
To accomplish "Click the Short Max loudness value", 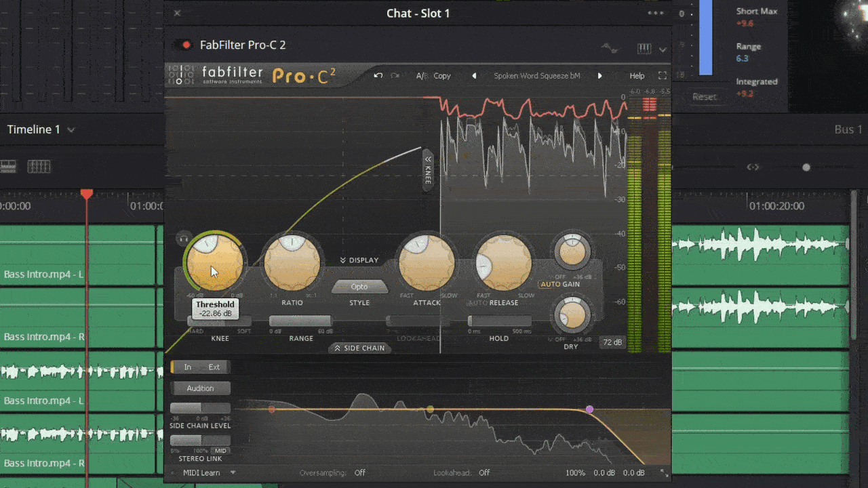I will coord(745,24).
